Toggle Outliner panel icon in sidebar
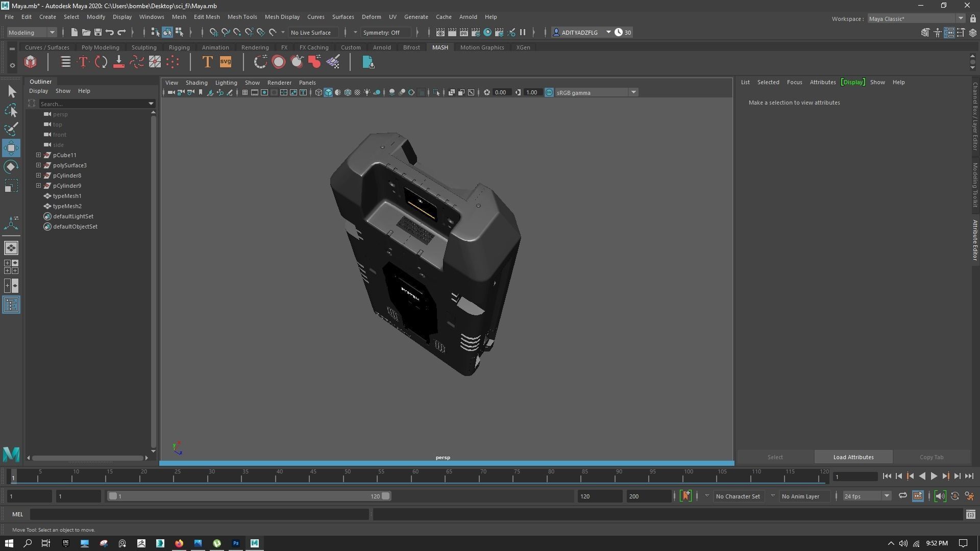 point(11,305)
